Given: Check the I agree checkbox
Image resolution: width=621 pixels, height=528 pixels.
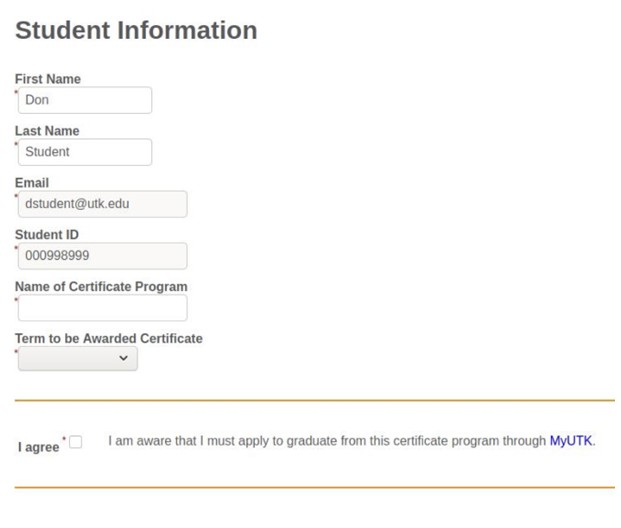Looking at the screenshot, I should point(76,441).
